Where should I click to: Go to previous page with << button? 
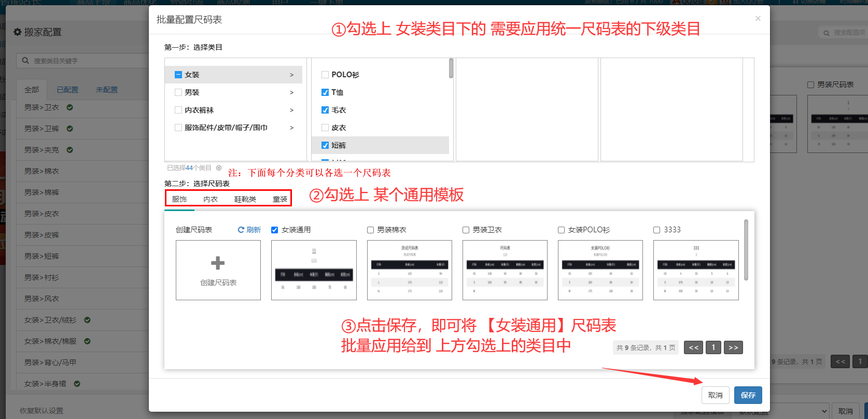[693, 347]
